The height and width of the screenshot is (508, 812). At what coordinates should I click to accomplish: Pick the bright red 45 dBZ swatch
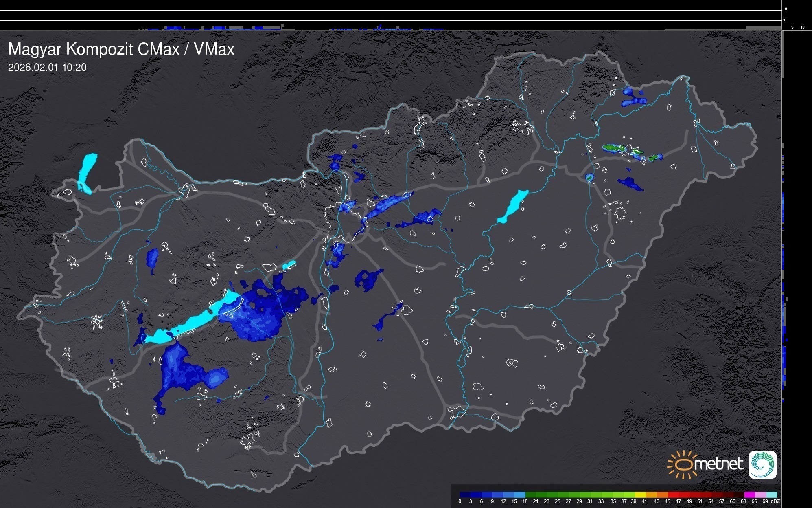click(673, 495)
